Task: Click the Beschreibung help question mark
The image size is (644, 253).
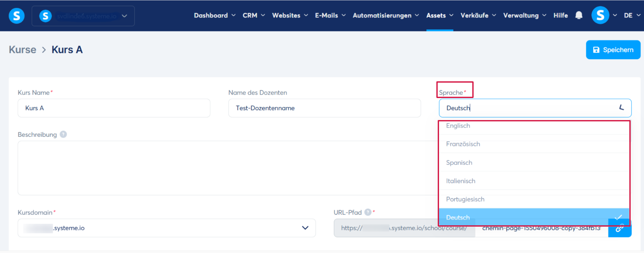Action: click(63, 134)
